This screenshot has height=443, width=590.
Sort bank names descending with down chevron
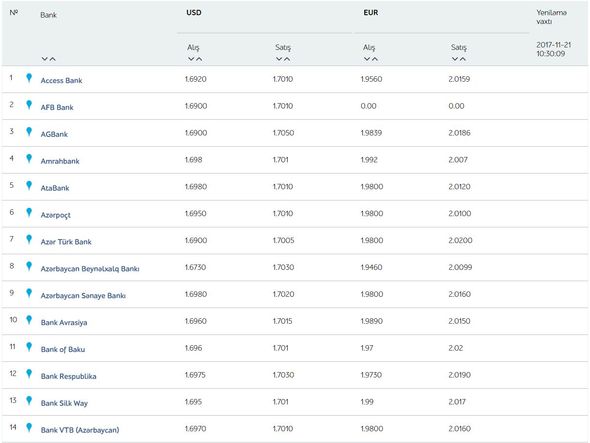(45, 59)
